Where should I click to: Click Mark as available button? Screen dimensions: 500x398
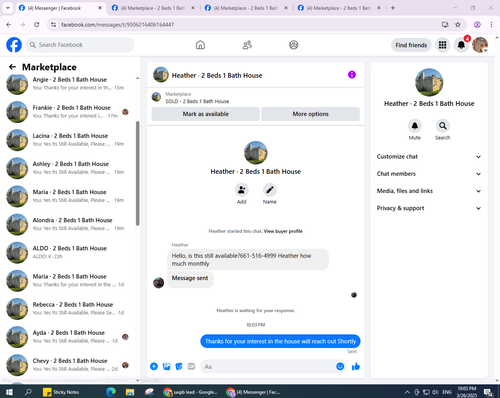point(206,114)
